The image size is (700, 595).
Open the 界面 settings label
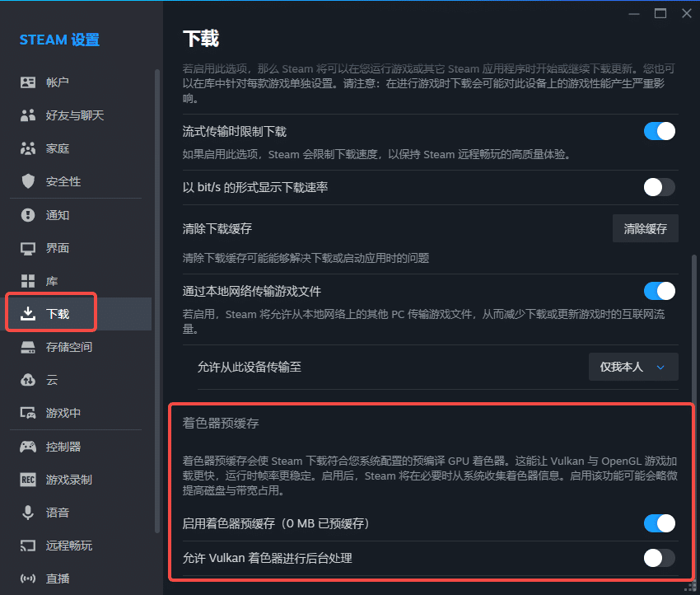(x=58, y=248)
